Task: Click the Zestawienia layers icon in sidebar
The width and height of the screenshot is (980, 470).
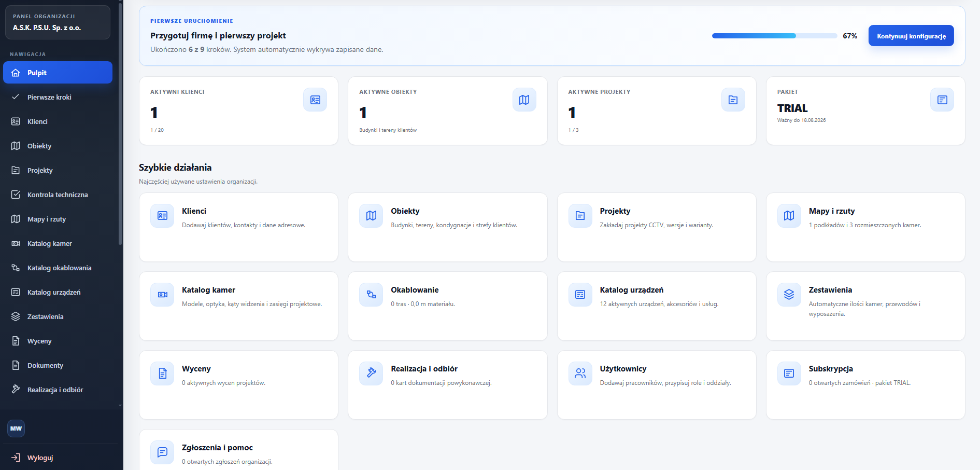Action: click(16, 316)
